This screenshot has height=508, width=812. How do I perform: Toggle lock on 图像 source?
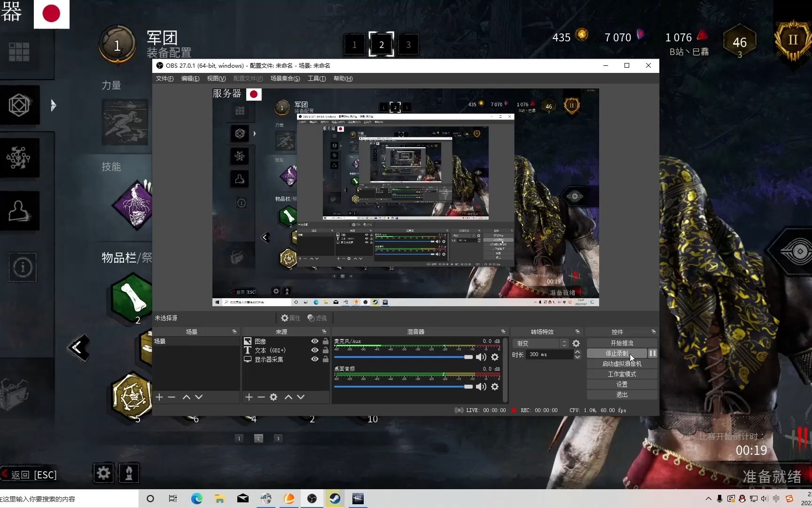pos(325,341)
